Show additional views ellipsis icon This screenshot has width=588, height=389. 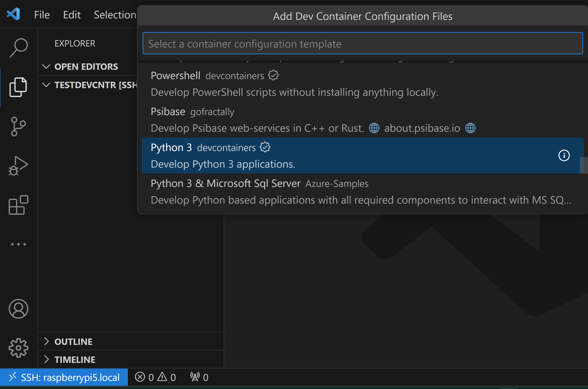(18, 244)
